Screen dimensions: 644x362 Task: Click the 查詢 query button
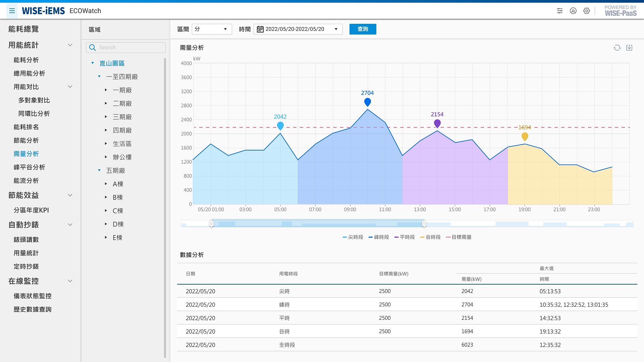tap(363, 29)
